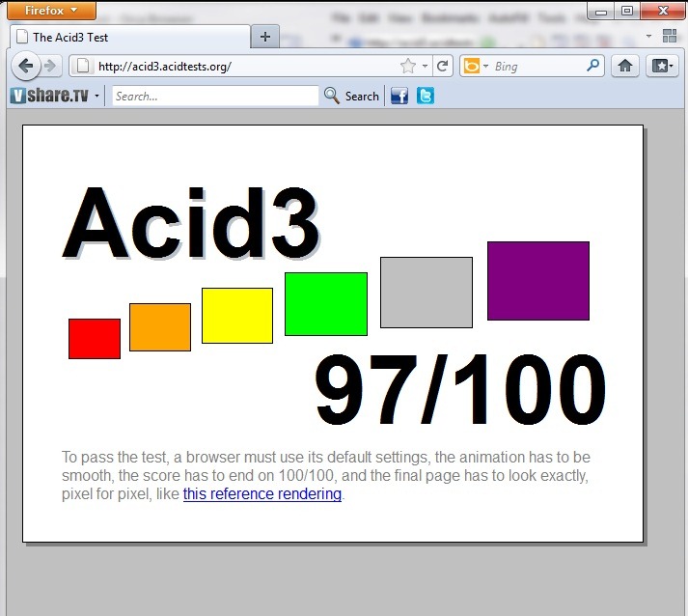Click the Facebook icon in the toolbar
Viewport: 688px width, 616px height.
pyautogui.click(x=399, y=96)
